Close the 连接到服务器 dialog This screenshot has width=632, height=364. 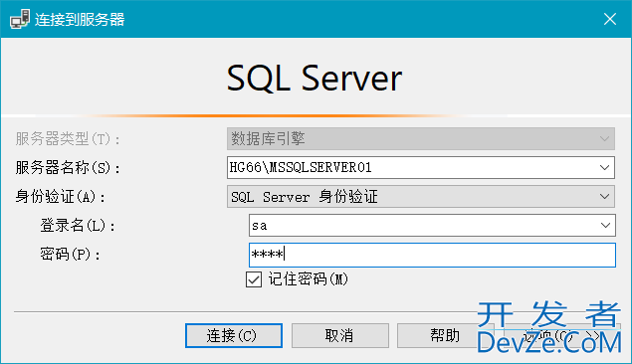[610, 19]
